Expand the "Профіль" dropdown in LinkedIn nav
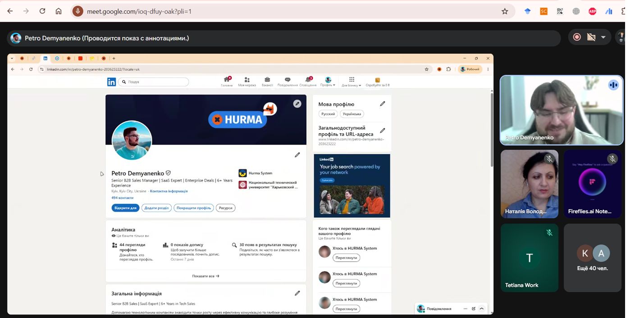 328,82
